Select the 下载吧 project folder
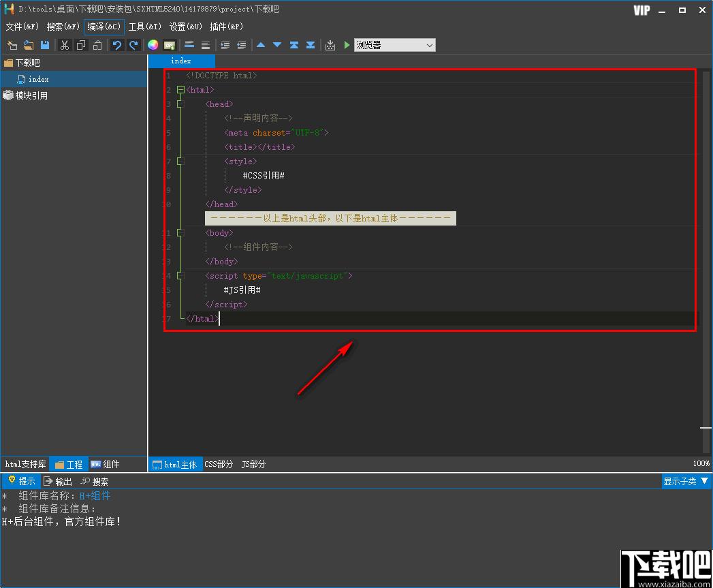The width and height of the screenshot is (713, 588). [22, 63]
